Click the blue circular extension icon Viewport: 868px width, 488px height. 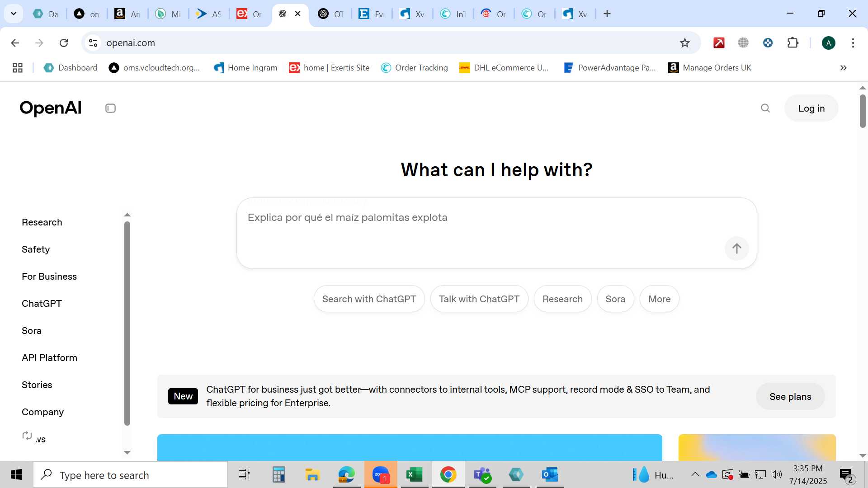pyautogui.click(x=768, y=43)
